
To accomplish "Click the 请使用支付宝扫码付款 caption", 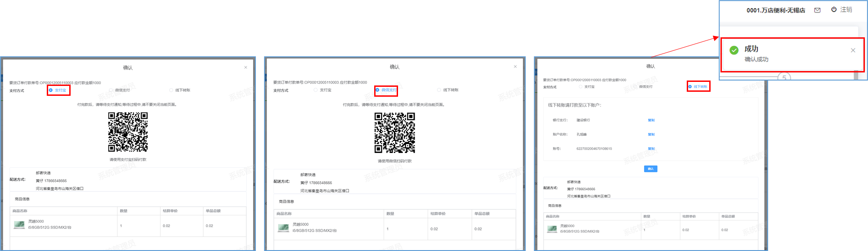I will tap(128, 160).
